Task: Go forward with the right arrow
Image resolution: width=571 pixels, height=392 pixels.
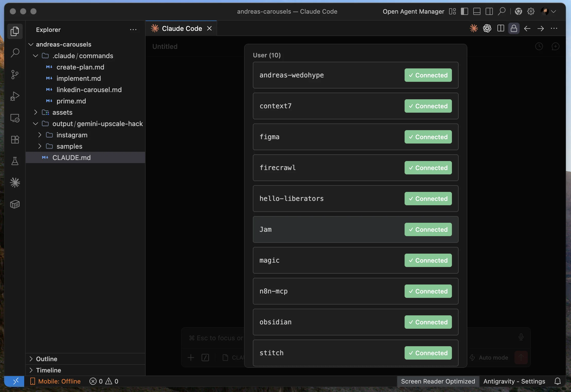Action: coord(541,28)
